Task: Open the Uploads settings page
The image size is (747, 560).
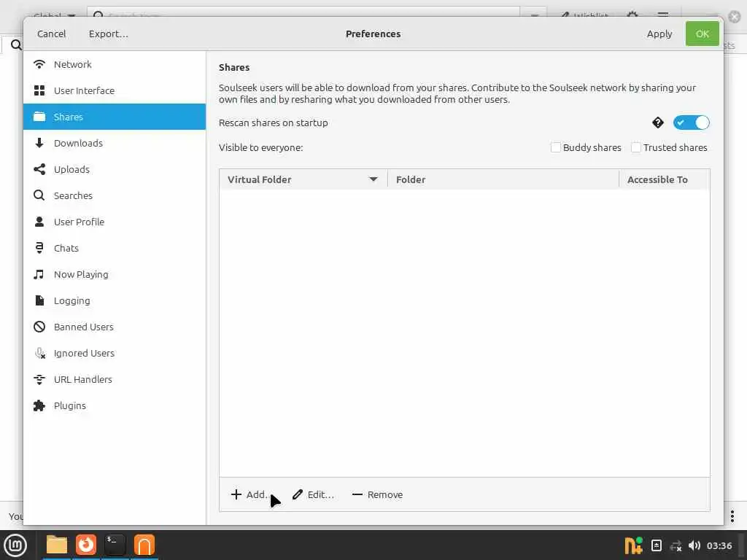Action: (x=115, y=169)
